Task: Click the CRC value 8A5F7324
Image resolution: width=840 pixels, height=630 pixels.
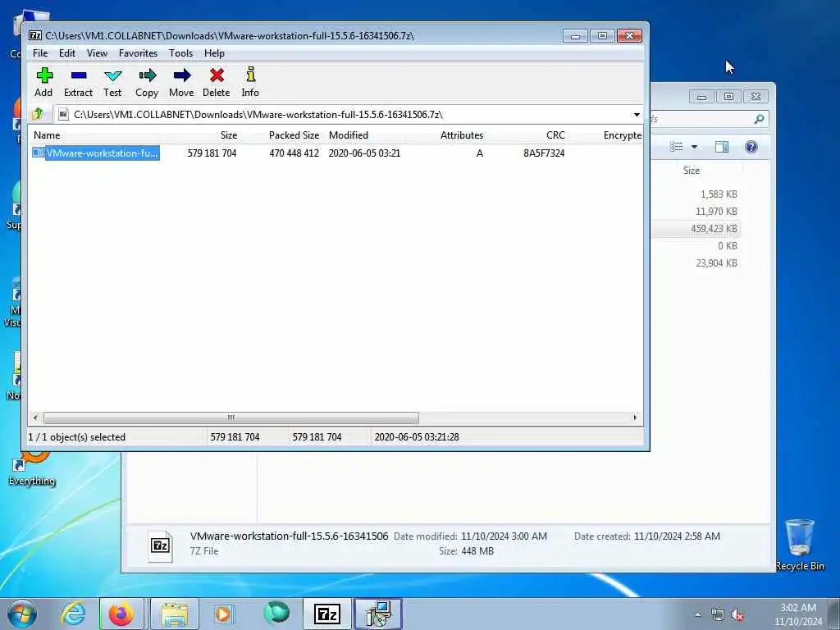Action: click(544, 153)
